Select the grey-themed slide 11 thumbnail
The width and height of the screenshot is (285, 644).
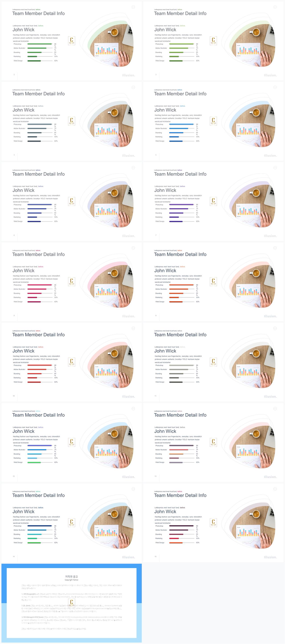213,362
